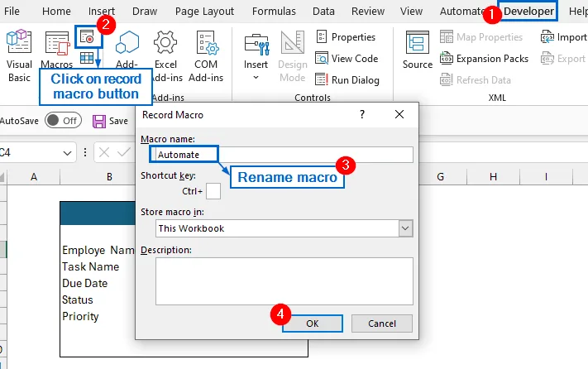588x369 pixels.
Task: Click the Priority cell
Action: coord(80,316)
